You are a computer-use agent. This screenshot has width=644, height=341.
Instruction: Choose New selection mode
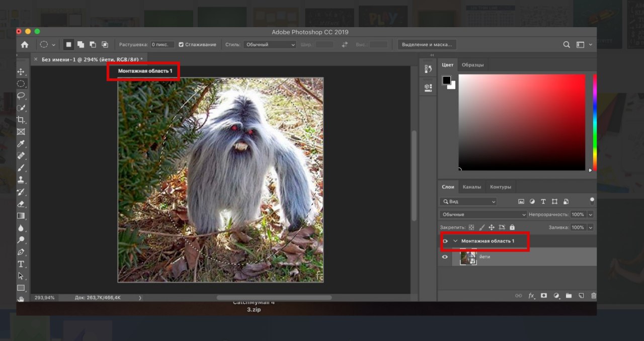click(68, 44)
